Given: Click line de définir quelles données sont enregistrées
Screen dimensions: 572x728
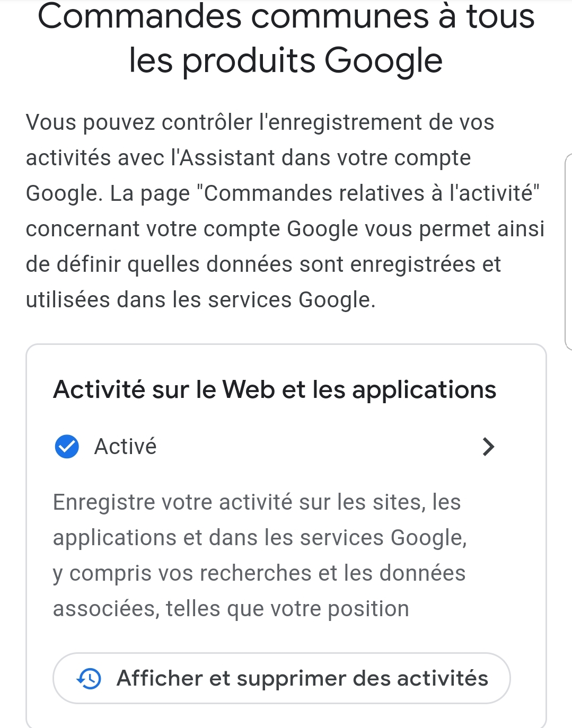Looking at the screenshot, I should [263, 264].
